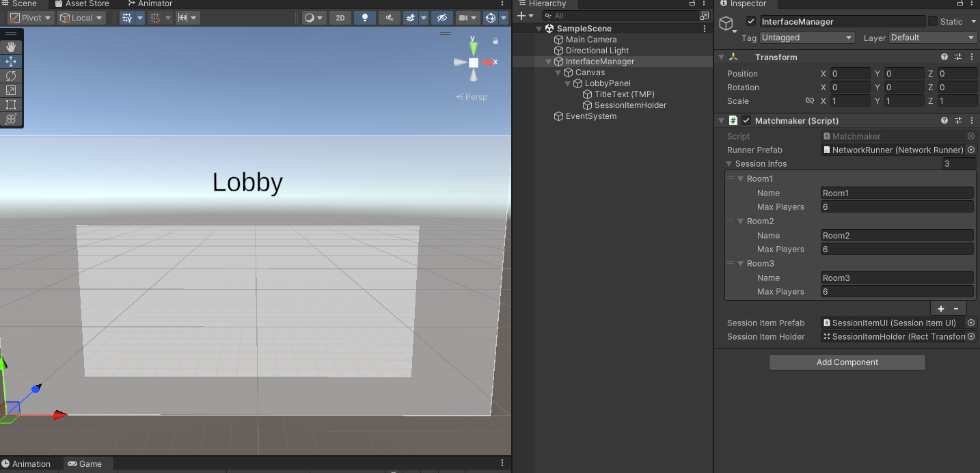Screen dimensions: 980x473
Task: Select Directional Light in Hierarchy
Action: pos(597,51)
